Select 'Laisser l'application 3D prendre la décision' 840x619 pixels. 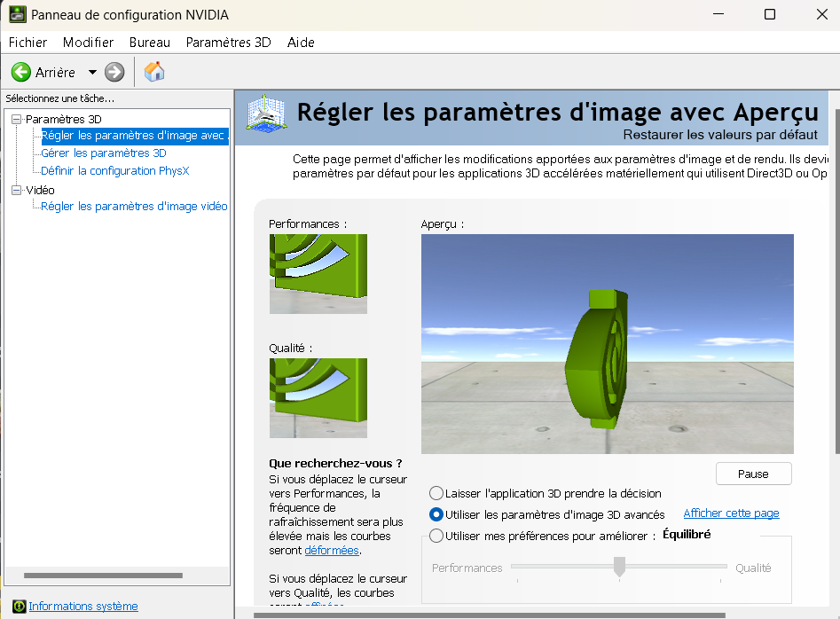click(436, 493)
